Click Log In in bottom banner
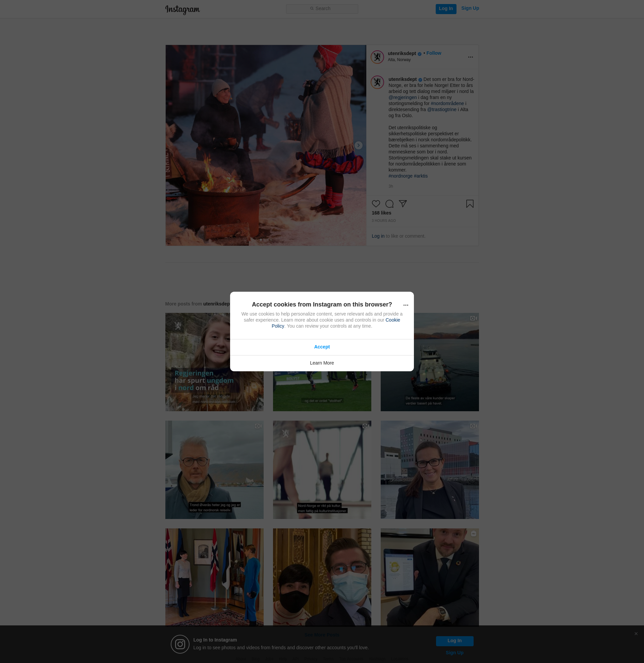This screenshot has width=644, height=663. (x=454, y=641)
